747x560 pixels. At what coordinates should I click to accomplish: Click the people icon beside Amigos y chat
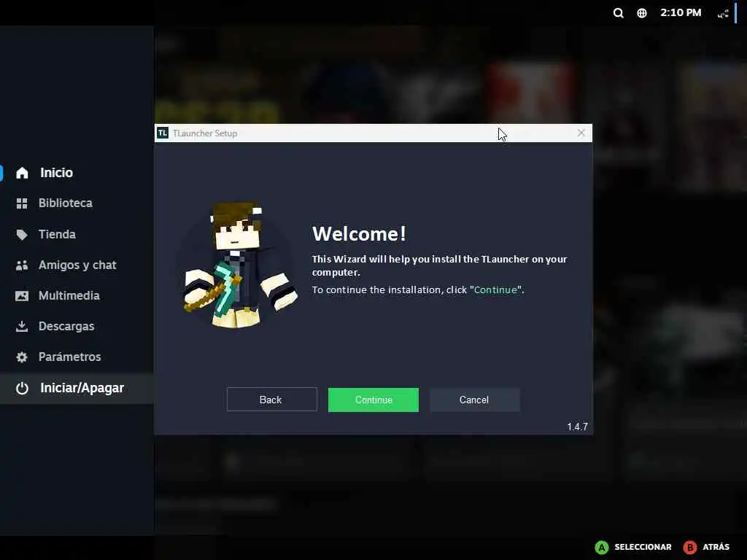point(22,265)
